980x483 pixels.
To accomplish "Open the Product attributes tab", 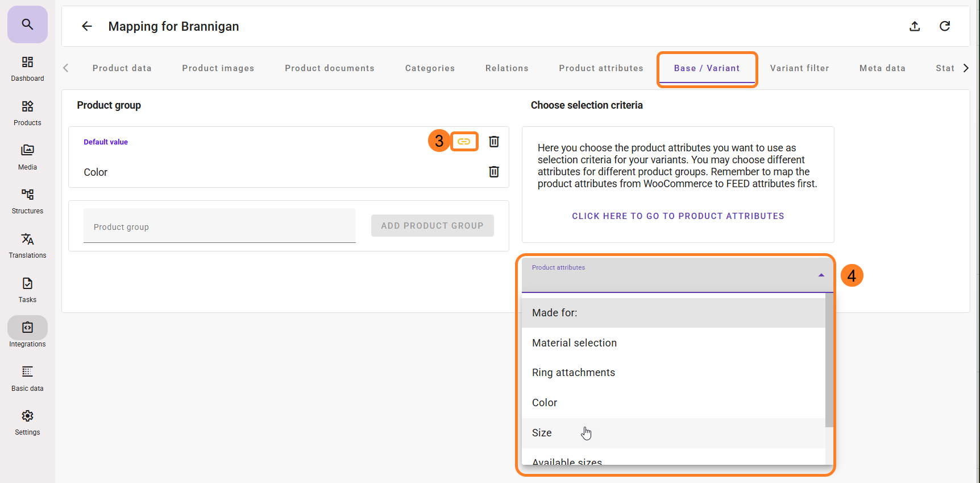I will 601,68.
